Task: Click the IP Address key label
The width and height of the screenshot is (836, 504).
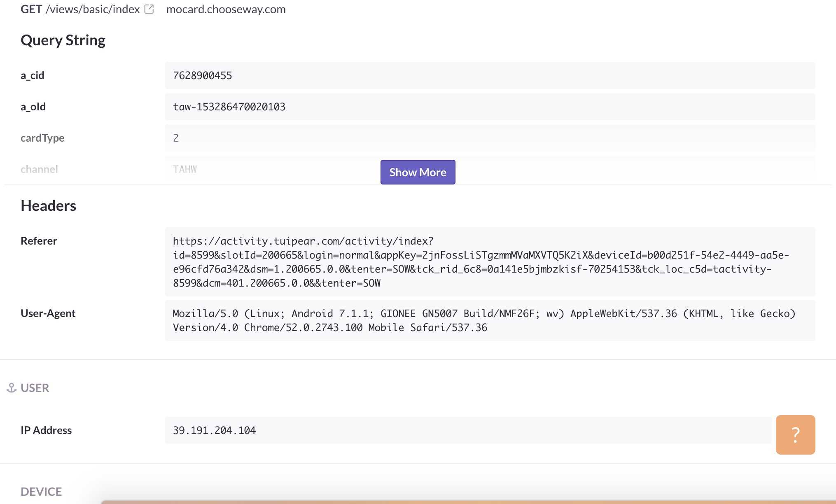Action: pyautogui.click(x=46, y=430)
